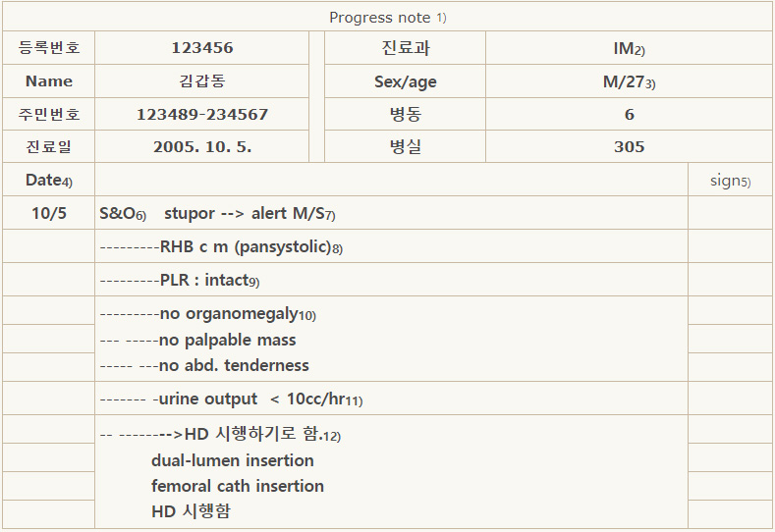
Task: Select urine output < 10cc/hr line
Action: click(x=260, y=399)
